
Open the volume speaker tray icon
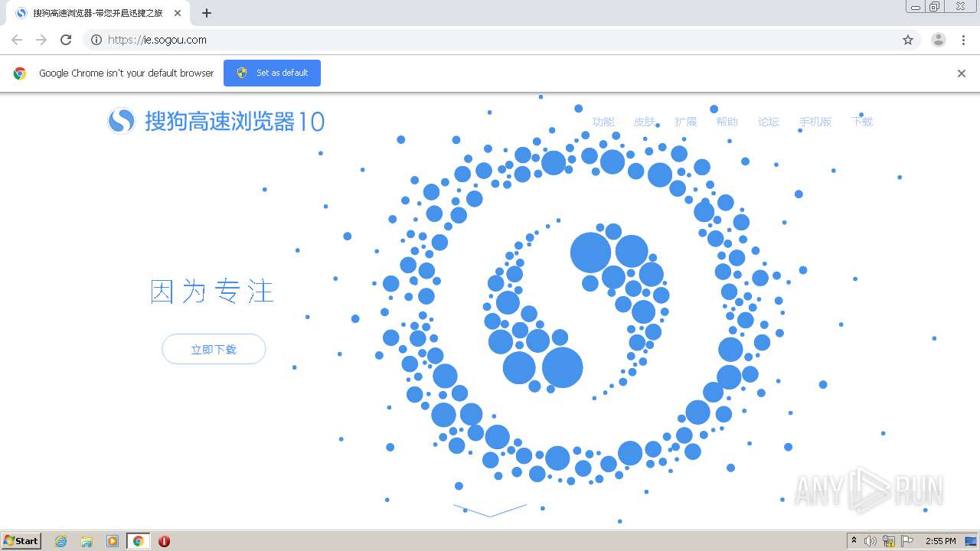[871, 541]
